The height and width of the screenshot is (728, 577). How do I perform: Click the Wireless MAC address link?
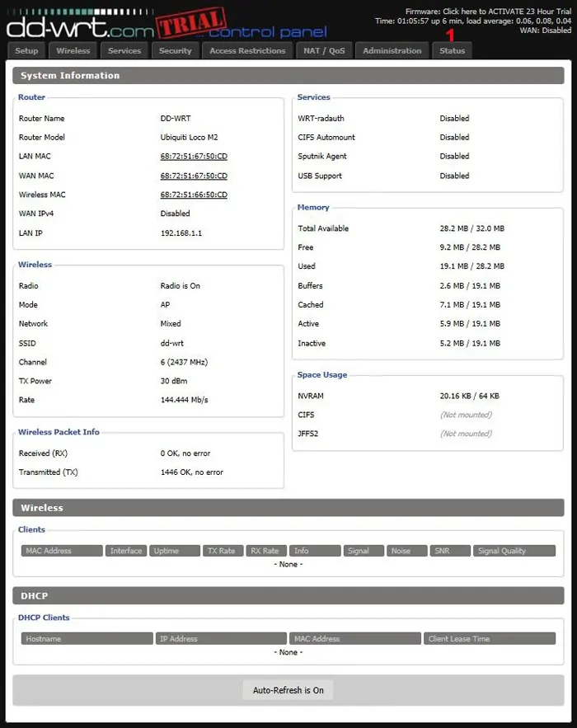point(194,195)
